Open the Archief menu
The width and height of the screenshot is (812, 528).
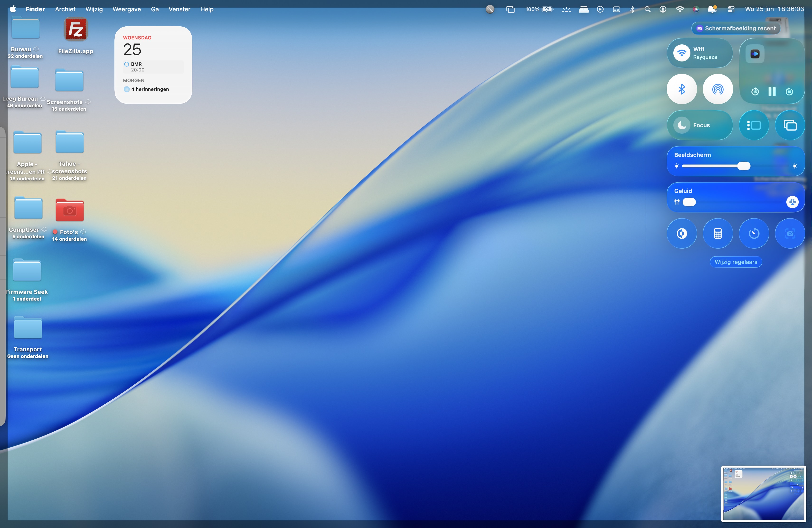[x=65, y=9]
